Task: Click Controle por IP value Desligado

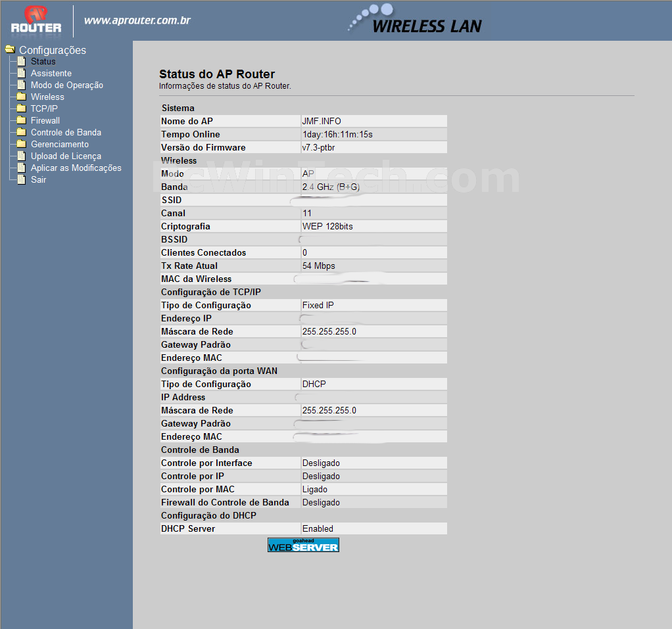Action: click(x=321, y=476)
